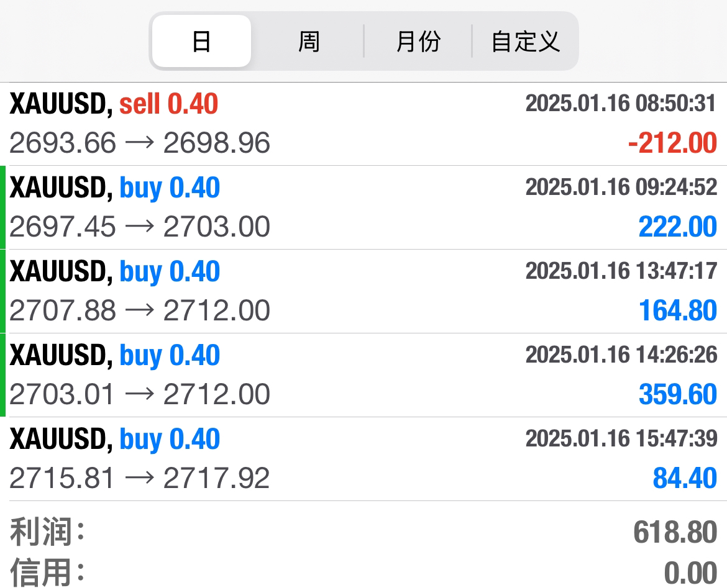Tap the 利润 (profit) label
Viewport: 727px width, 588px height.
pyautogui.click(x=47, y=532)
